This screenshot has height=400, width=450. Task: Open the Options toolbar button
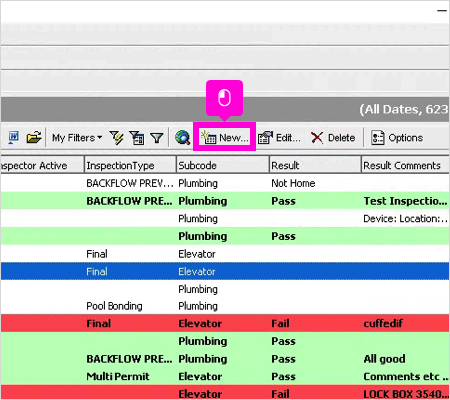click(x=397, y=138)
